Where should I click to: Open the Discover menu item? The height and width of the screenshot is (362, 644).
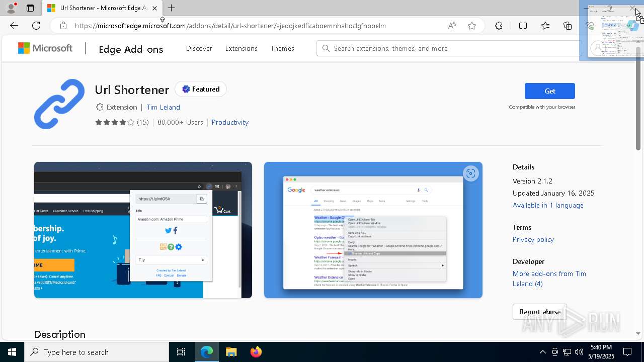199,48
